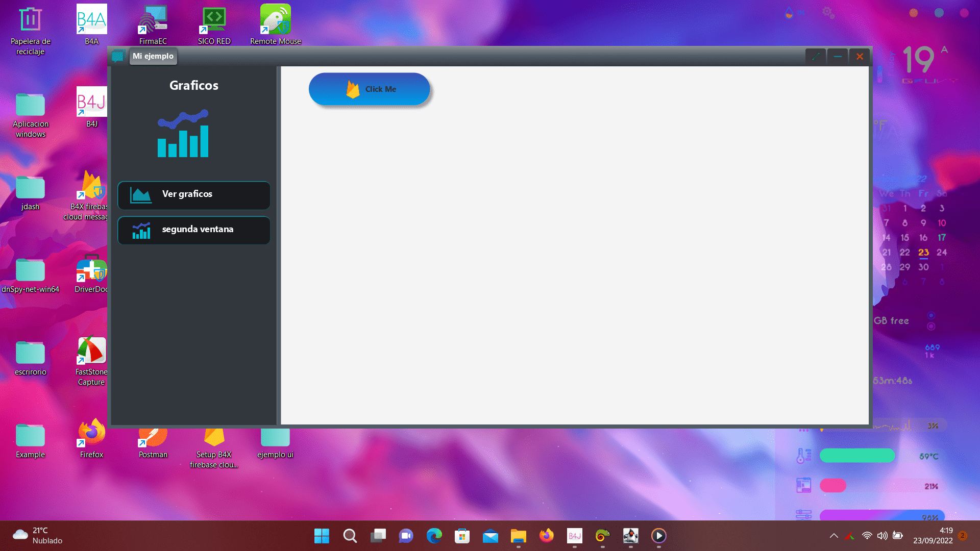Open volume control in system tray
Image resolution: width=980 pixels, height=551 pixels.
pos(882,536)
